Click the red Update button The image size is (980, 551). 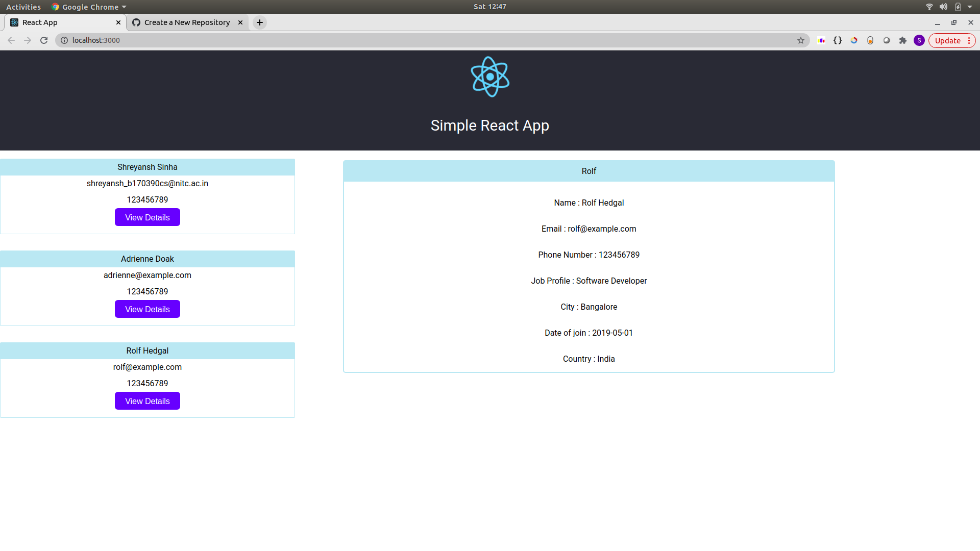coord(947,40)
